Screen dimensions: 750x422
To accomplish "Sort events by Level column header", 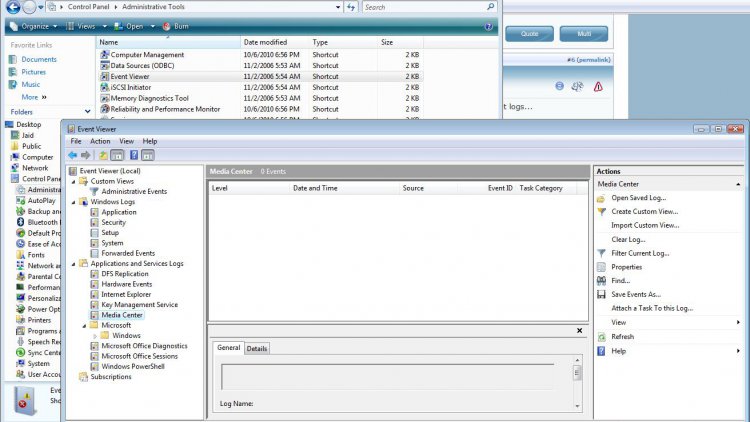I will [249, 188].
